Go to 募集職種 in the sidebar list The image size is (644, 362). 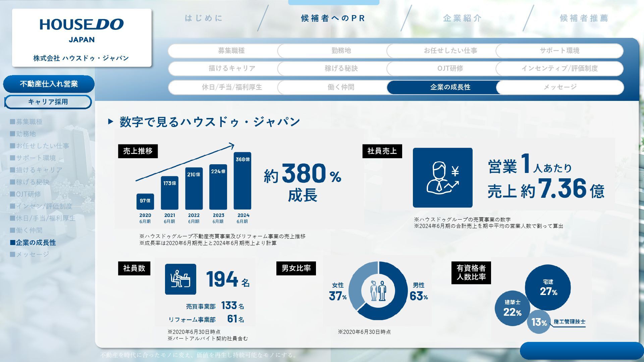pos(26,122)
